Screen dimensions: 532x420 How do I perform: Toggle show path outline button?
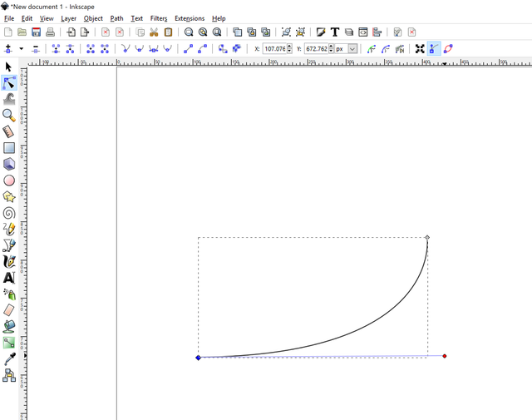pyautogui.click(x=448, y=49)
